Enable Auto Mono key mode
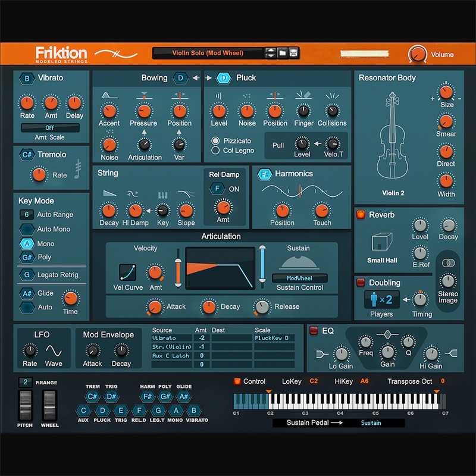 point(27,229)
